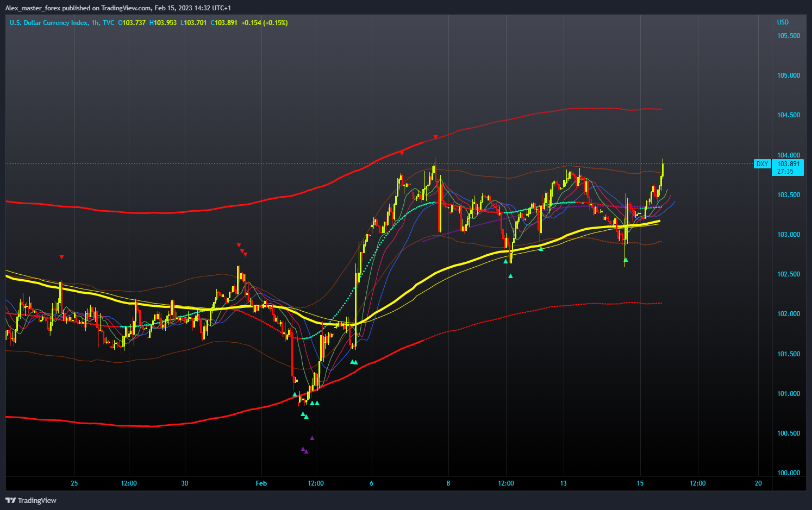
Task: Click the 100.000 price axis label
Action: coord(789,473)
